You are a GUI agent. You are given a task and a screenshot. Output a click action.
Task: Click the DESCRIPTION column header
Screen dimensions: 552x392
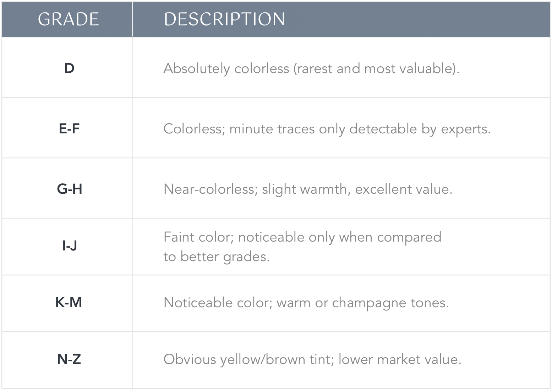pyautogui.click(x=224, y=19)
